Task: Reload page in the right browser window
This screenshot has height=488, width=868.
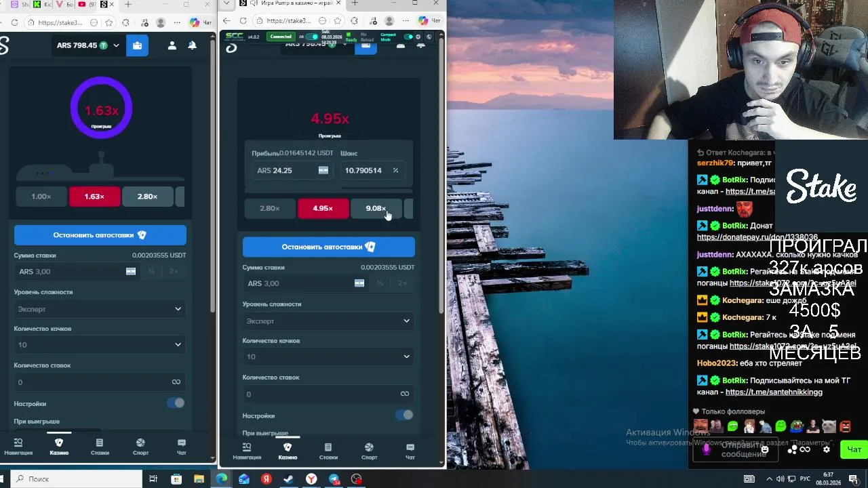Action: [x=243, y=21]
